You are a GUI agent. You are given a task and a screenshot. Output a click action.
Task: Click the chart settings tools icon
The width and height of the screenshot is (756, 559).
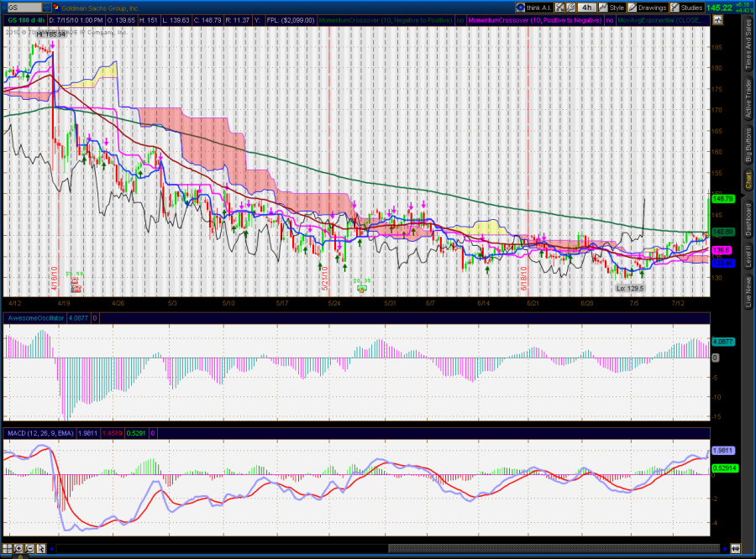pos(559,8)
